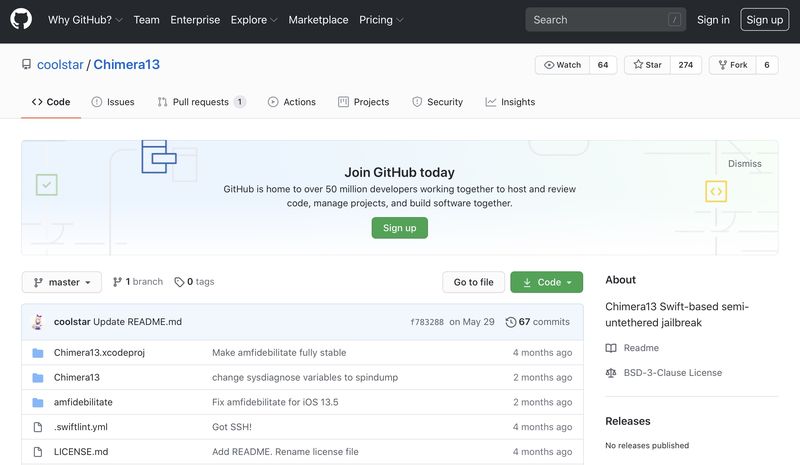Image resolution: width=800 pixels, height=465 pixels.
Task: Click Sign in link
Action: click(713, 20)
